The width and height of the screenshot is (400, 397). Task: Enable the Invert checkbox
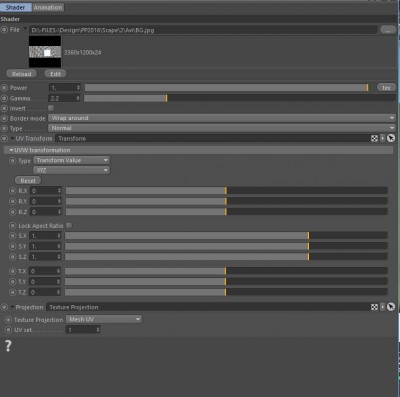(51, 108)
